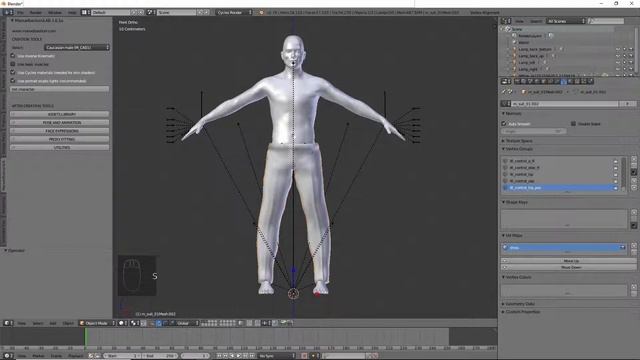
Task: Open the Playback menu in timeline
Action: tap(76, 356)
